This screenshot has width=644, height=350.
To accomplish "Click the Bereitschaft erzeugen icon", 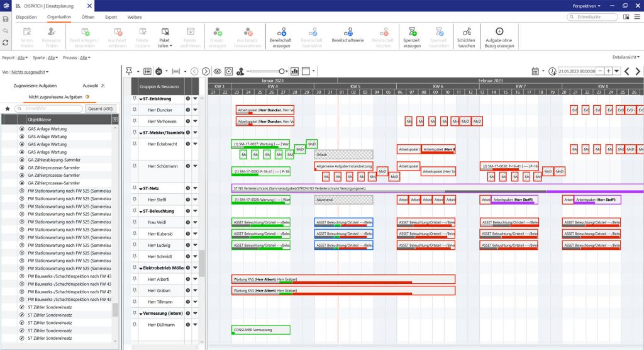I will (280, 31).
